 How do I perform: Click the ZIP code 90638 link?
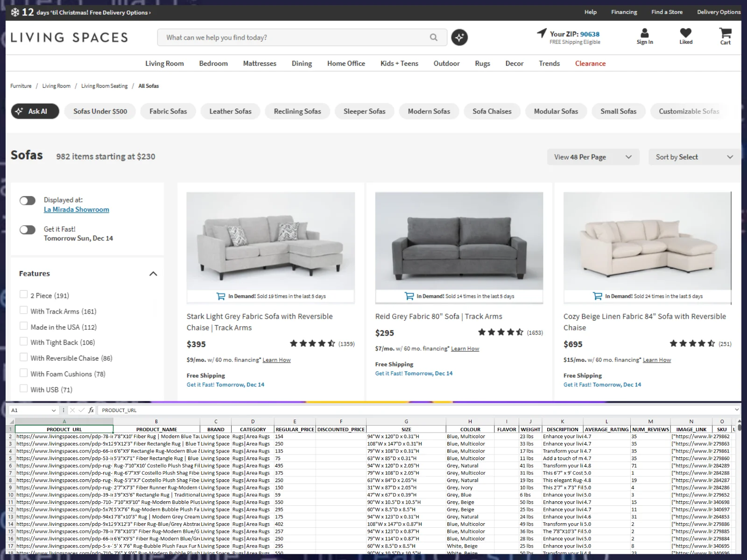[590, 34]
